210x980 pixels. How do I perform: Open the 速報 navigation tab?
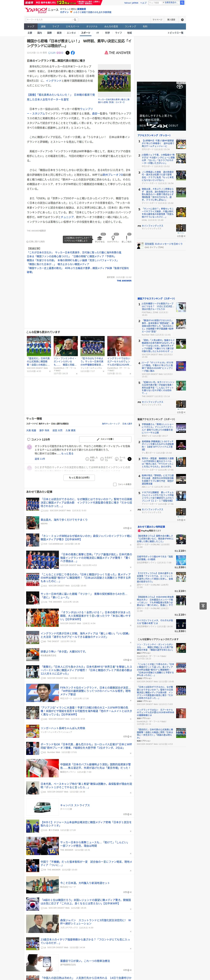pyautogui.click(x=43, y=27)
